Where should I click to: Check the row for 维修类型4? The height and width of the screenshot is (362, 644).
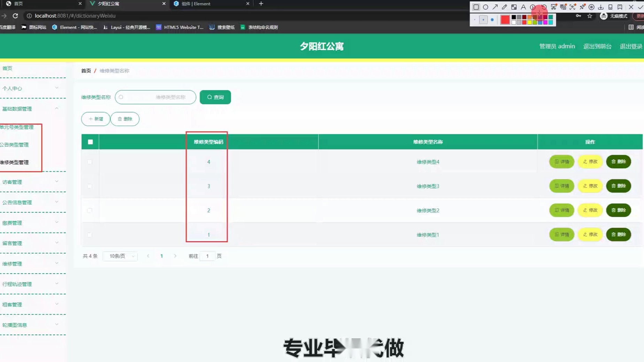tap(90, 162)
